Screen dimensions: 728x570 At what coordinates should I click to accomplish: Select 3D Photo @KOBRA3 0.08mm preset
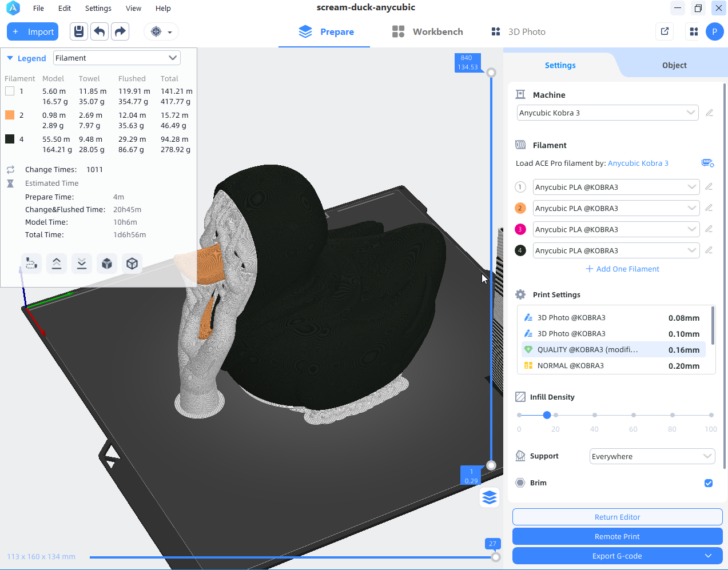point(613,317)
